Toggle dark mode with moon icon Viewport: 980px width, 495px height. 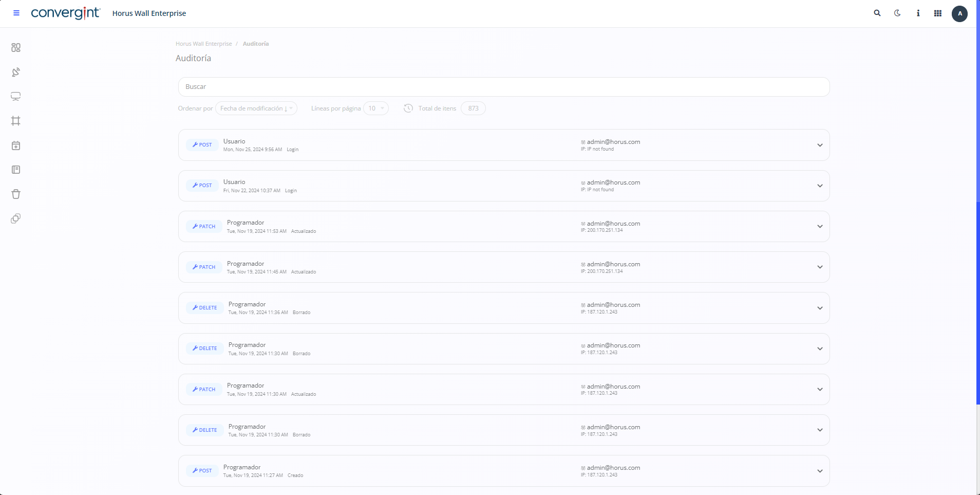coord(897,13)
